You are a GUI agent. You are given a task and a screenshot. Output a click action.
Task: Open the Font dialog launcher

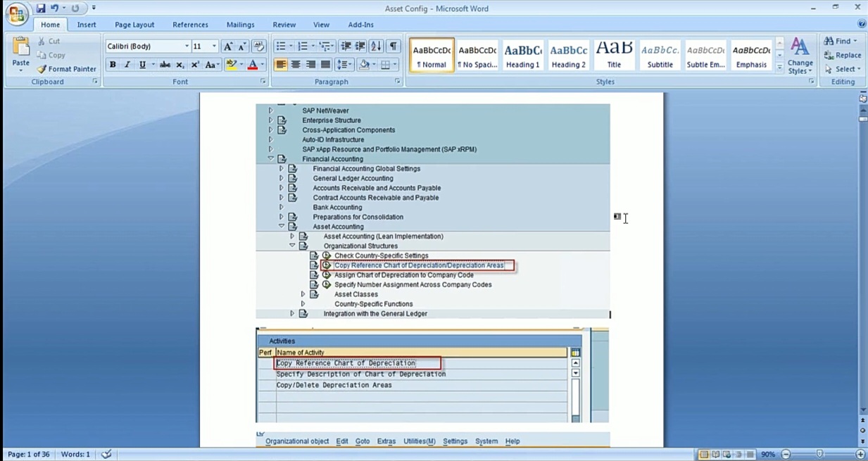[263, 82]
